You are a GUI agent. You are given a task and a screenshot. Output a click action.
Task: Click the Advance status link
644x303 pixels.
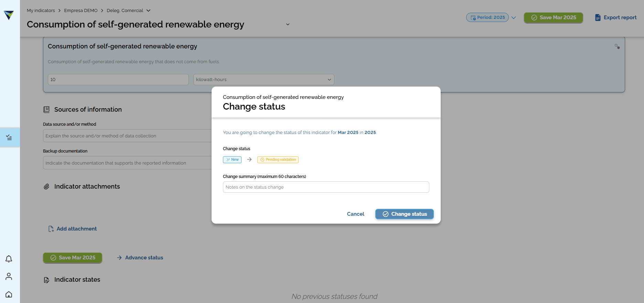click(x=140, y=258)
